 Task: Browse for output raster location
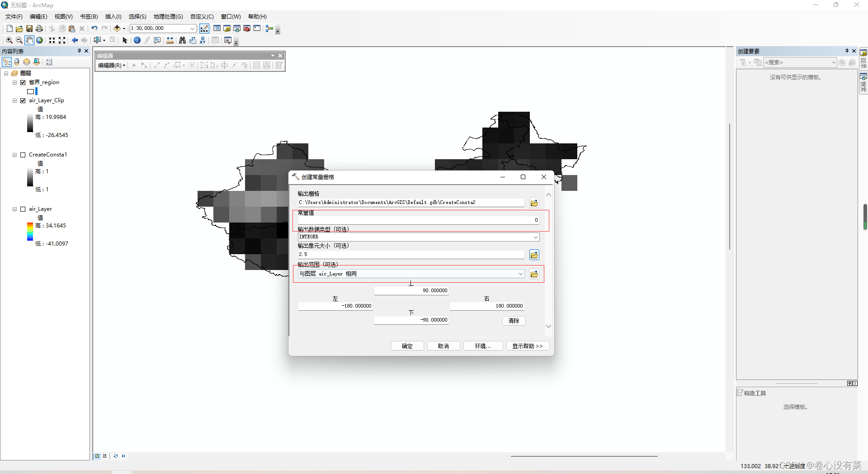[x=534, y=203]
